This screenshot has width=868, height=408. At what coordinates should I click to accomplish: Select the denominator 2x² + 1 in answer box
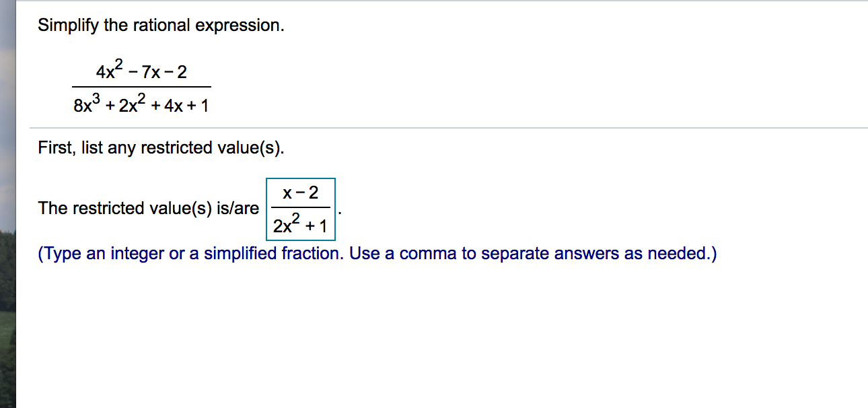(300, 224)
